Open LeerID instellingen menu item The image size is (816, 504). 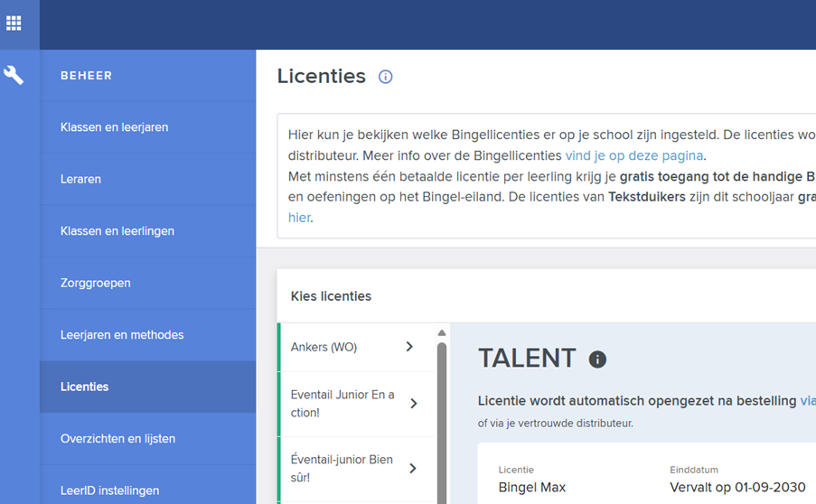[x=109, y=490]
